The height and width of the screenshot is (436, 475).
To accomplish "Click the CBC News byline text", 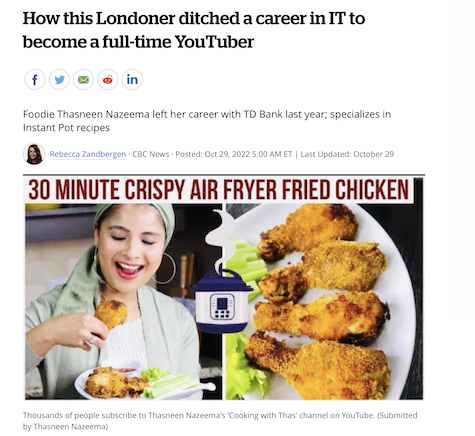I will coord(151,154).
